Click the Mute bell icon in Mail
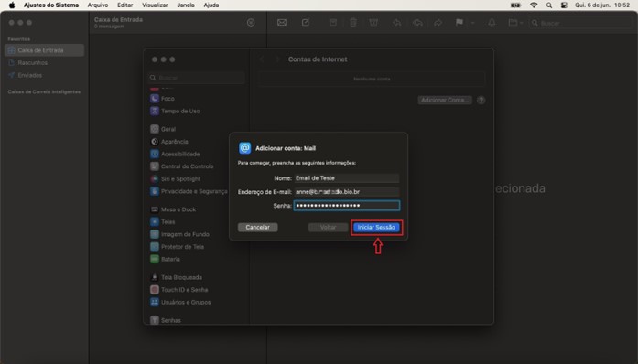 (x=492, y=23)
